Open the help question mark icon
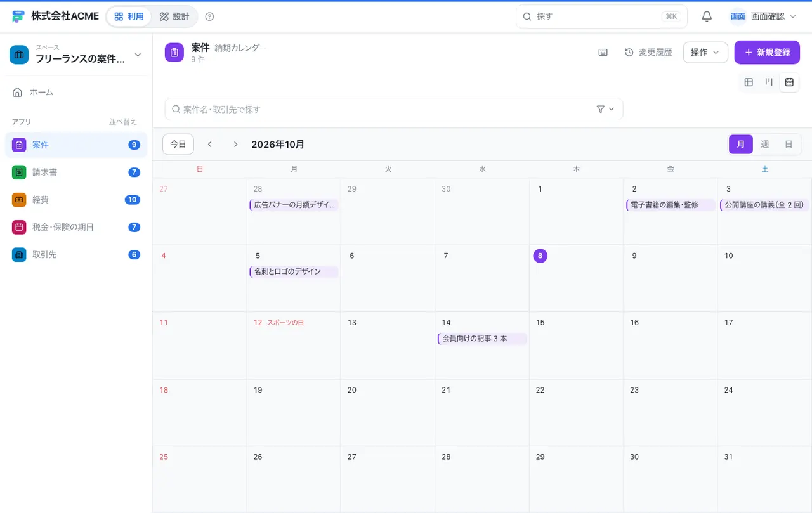The height and width of the screenshot is (513, 812). 210,16
